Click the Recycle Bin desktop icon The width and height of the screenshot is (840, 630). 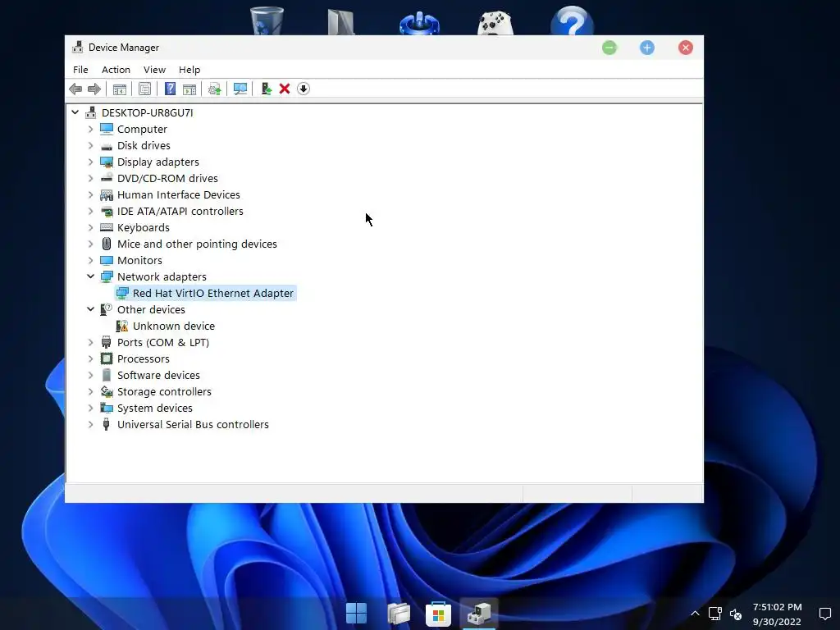pyautogui.click(x=267, y=21)
